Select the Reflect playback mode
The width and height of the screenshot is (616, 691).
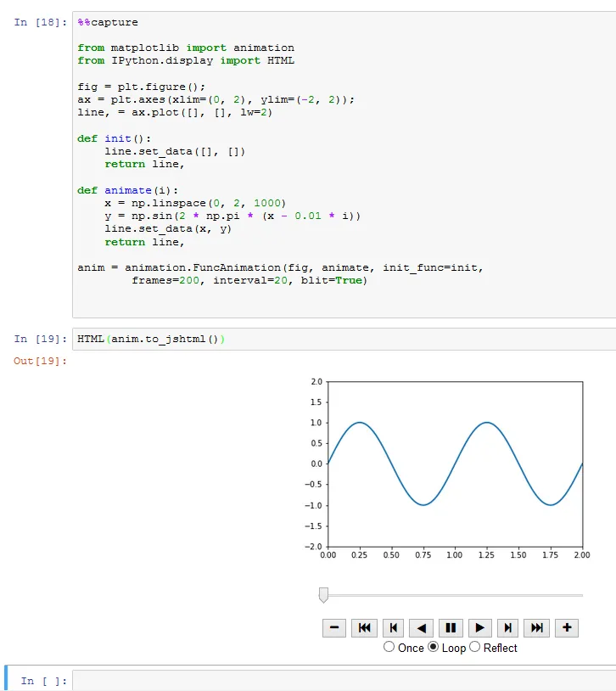pyautogui.click(x=474, y=647)
